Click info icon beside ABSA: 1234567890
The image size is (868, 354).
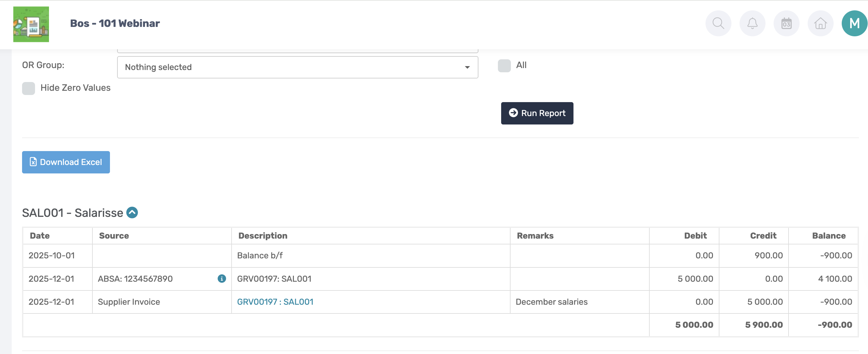coord(222,278)
